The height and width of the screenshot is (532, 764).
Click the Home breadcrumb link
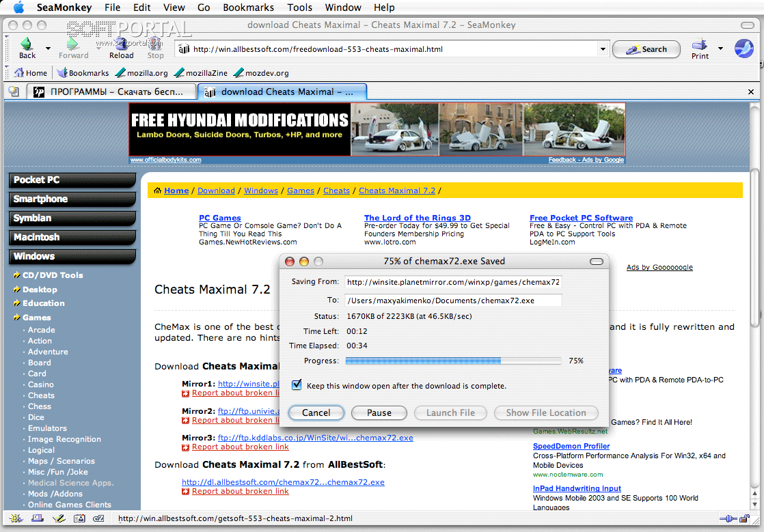(x=176, y=191)
